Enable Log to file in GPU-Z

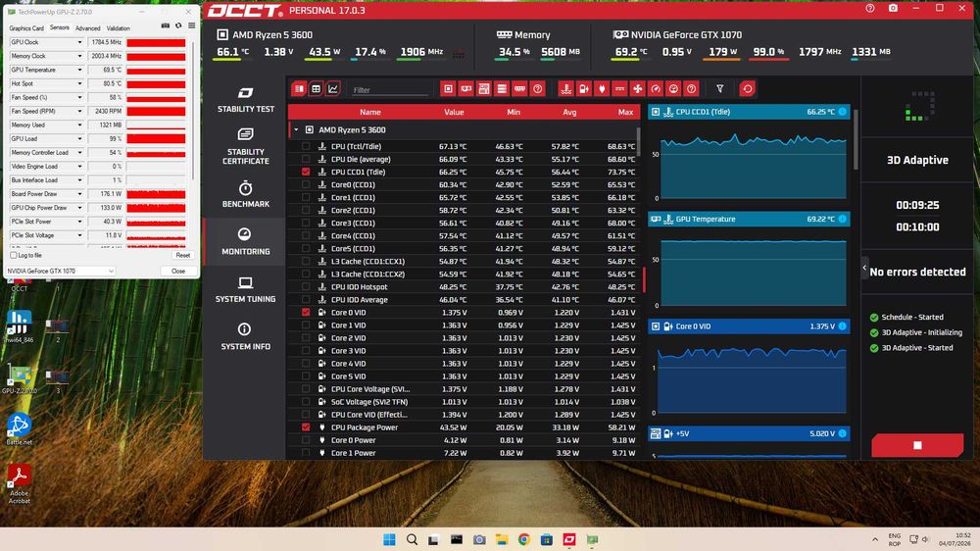(14, 255)
